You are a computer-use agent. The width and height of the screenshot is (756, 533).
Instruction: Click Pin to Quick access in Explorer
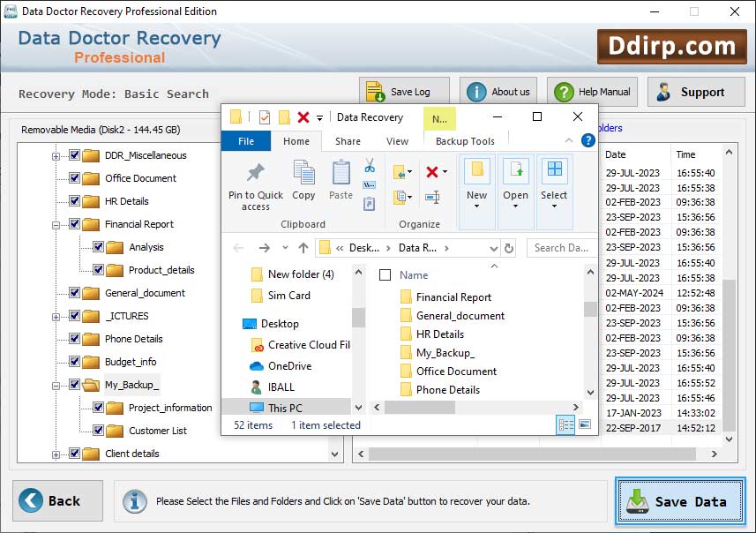(x=256, y=187)
